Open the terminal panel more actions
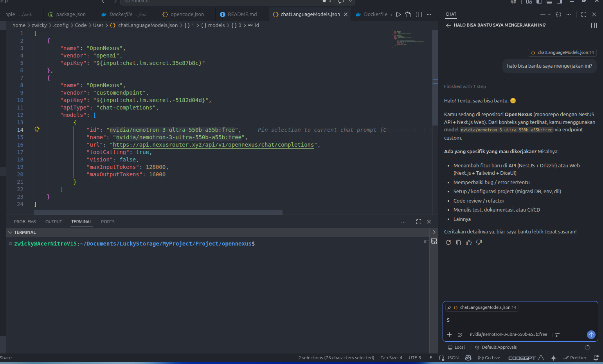 coord(403,222)
